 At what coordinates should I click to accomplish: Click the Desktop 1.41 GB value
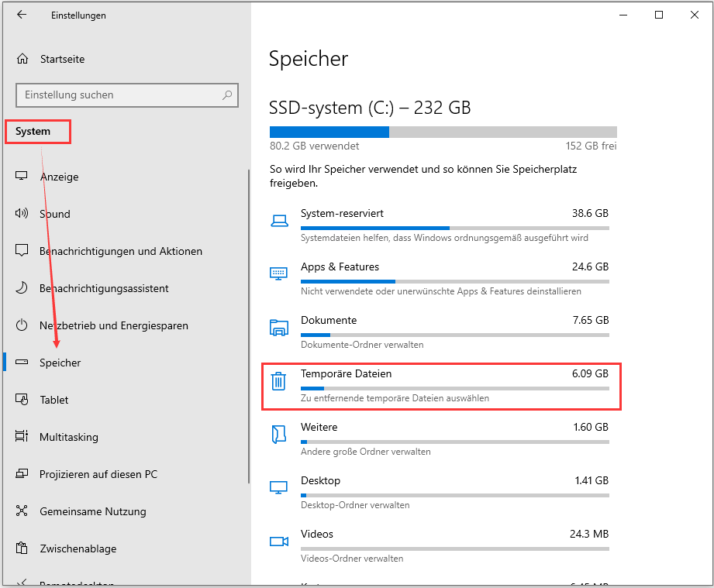(x=592, y=480)
